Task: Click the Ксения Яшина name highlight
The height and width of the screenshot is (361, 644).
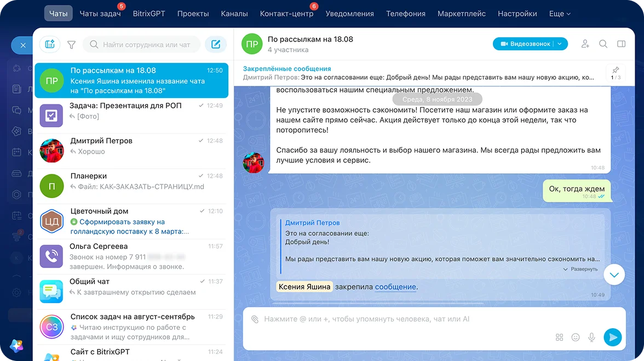Action: point(304,287)
